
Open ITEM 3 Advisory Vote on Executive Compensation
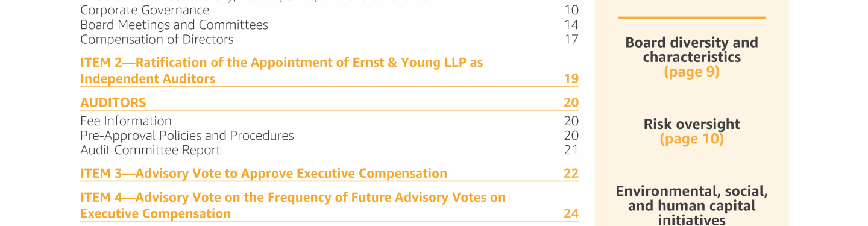click(263, 174)
